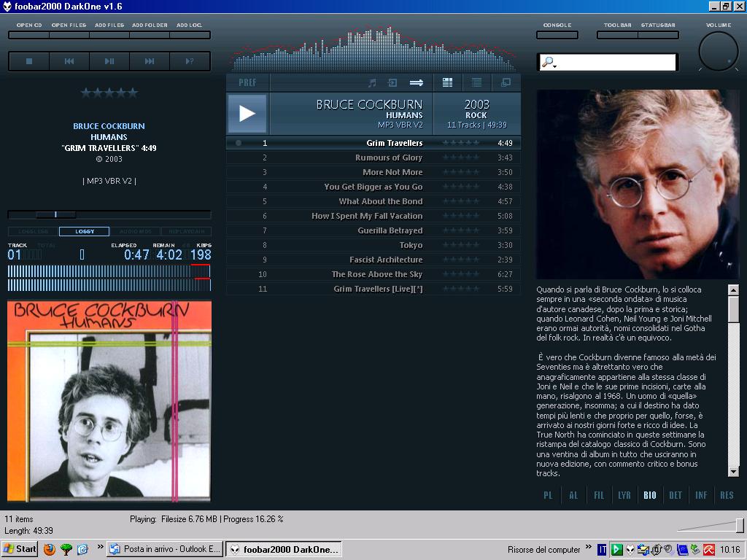
Task: Click the playlist cursor-follow icon
Action: pos(392,83)
